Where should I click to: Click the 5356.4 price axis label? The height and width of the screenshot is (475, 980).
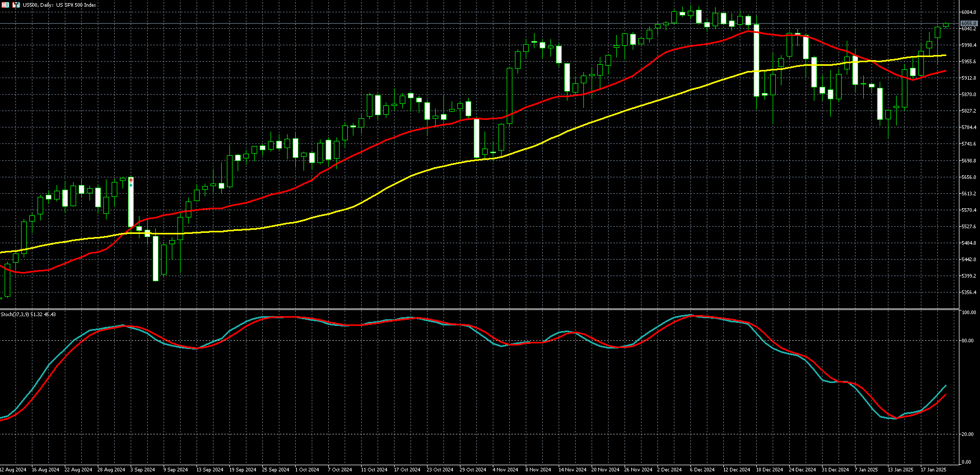(x=969, y=293)
